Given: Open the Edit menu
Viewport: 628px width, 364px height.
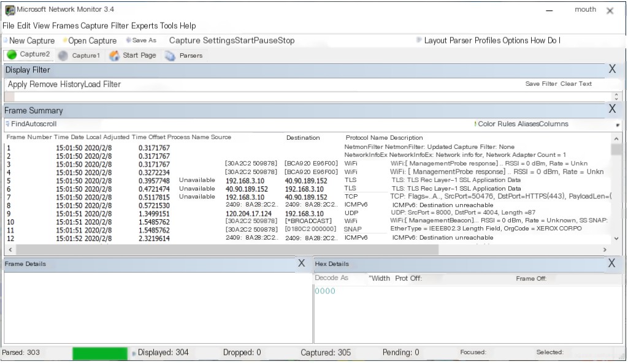Looking at the screenshot, I should pyautogui.click(x=24, y=26).
